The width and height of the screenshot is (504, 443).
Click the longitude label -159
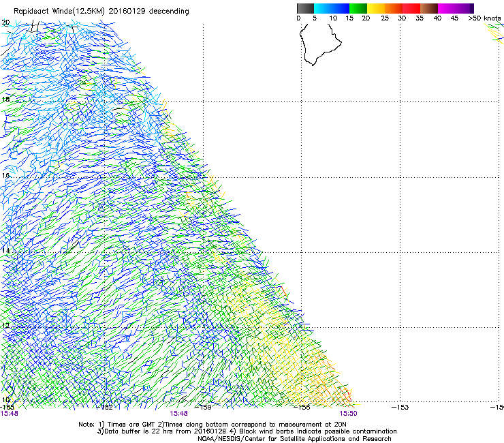click(204, 408)
